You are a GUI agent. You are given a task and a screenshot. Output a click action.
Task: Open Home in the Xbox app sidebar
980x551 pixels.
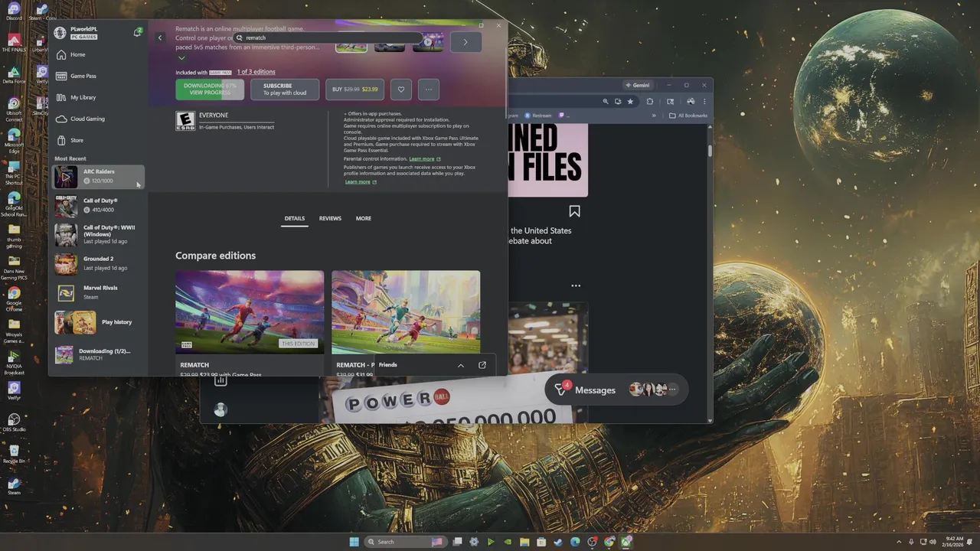pos(98,55)
